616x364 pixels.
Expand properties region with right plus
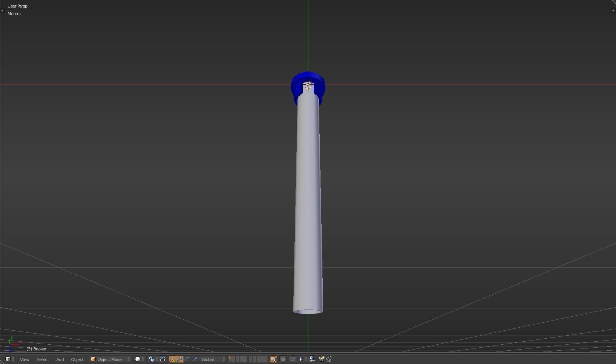click(x=613, y=11)
